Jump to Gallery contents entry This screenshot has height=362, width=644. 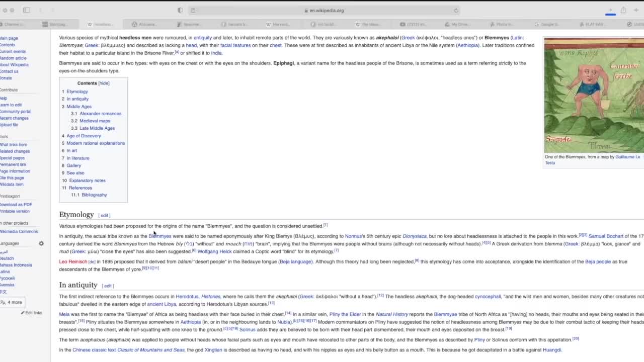click(x=73, y=165)
